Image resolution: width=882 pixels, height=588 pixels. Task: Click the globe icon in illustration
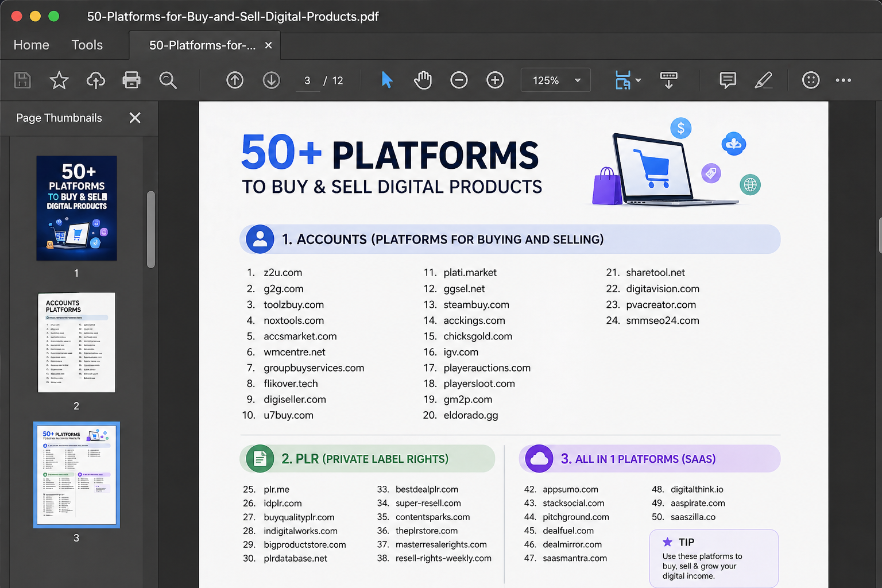750,185
